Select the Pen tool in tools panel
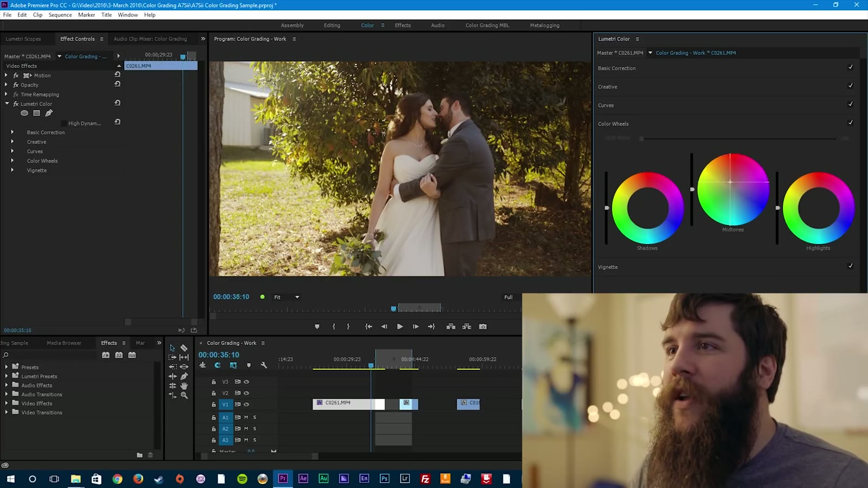Screen dimensions: 868x488 click(x=184, y=376)
